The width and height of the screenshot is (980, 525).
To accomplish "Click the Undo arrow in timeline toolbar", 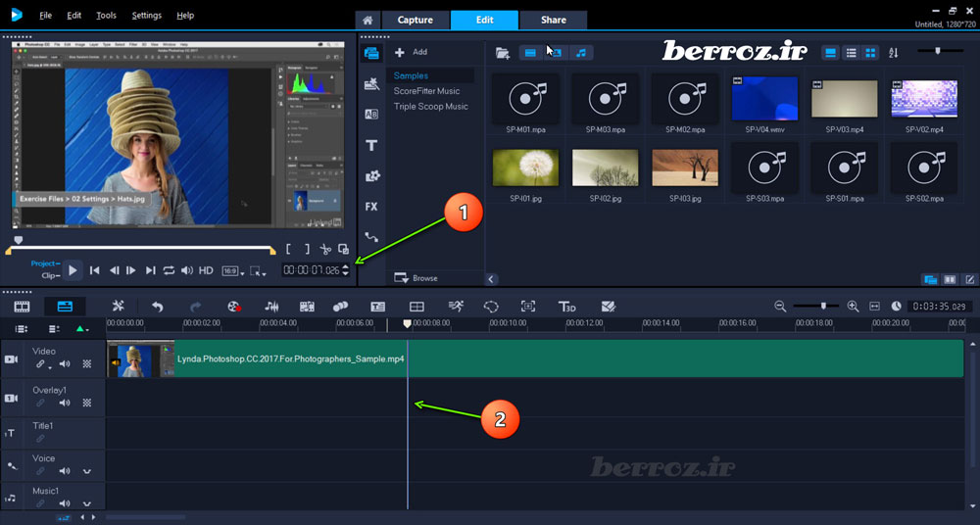I will point(157,307).
